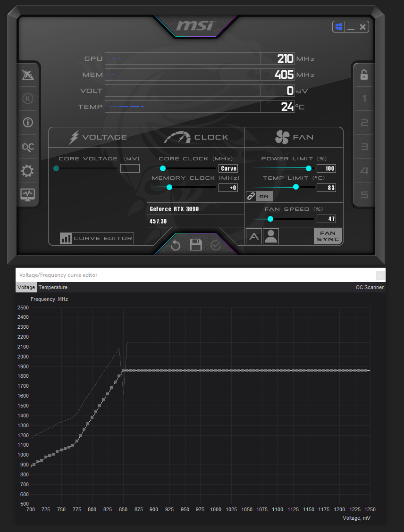Click the FAN panel header
404x532 pixels.
[x=294, y=137]
